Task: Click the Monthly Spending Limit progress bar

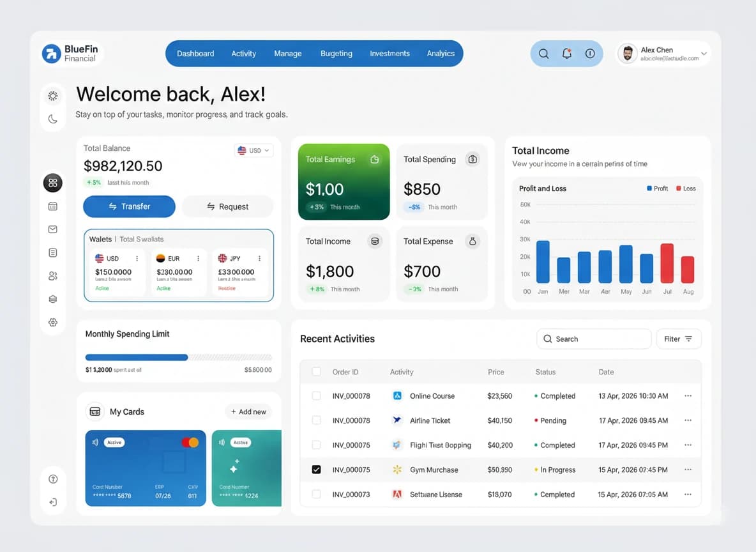Action: (x=178, y=358)
